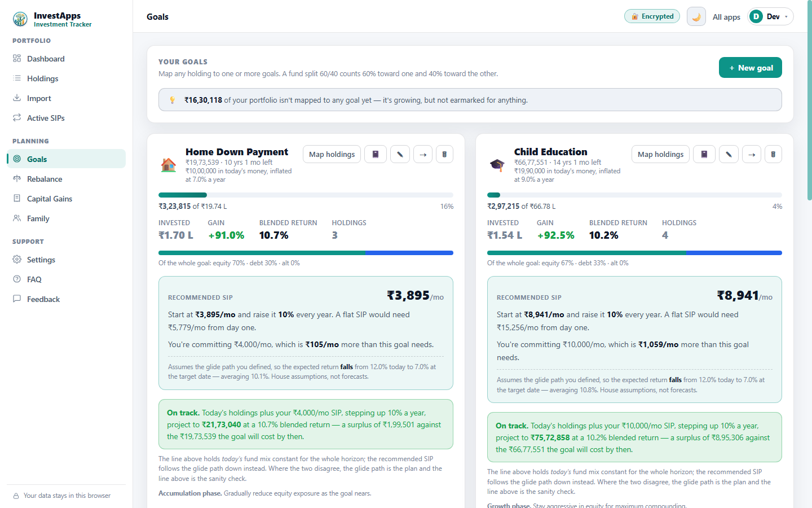Open notebook icon on Child Education
Screen dimensions: 812x508
(x=704, y=154)
